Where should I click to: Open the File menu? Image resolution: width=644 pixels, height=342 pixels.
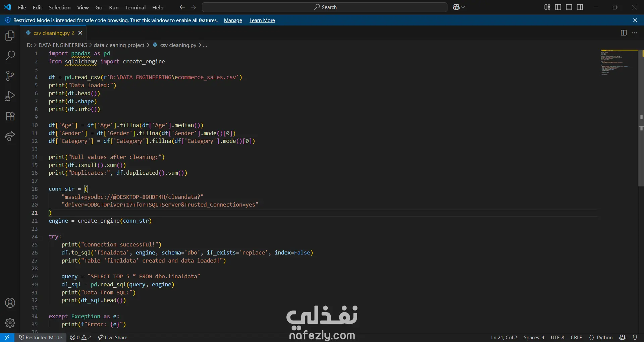[x=22, y=7]
